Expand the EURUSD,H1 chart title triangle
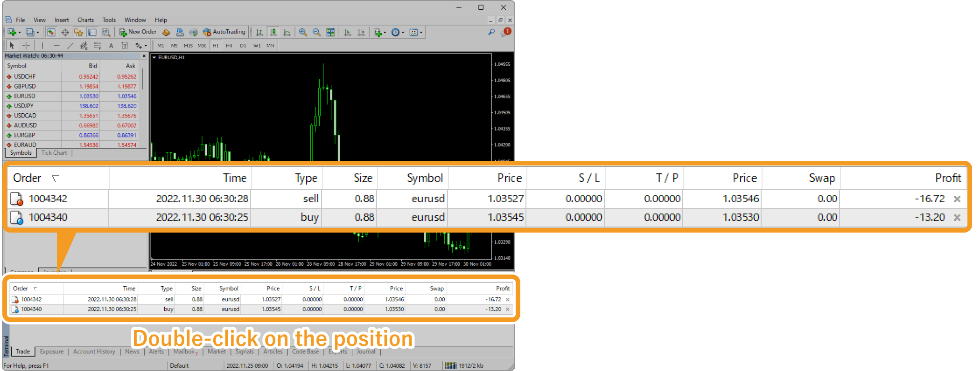This screenshot has width=980, height=371. [154, 57]
